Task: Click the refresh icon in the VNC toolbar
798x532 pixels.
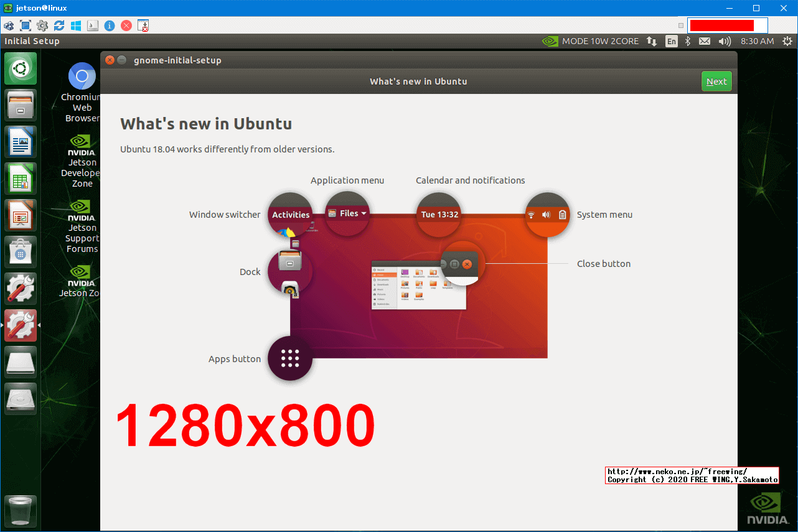Action: [59, 26]
